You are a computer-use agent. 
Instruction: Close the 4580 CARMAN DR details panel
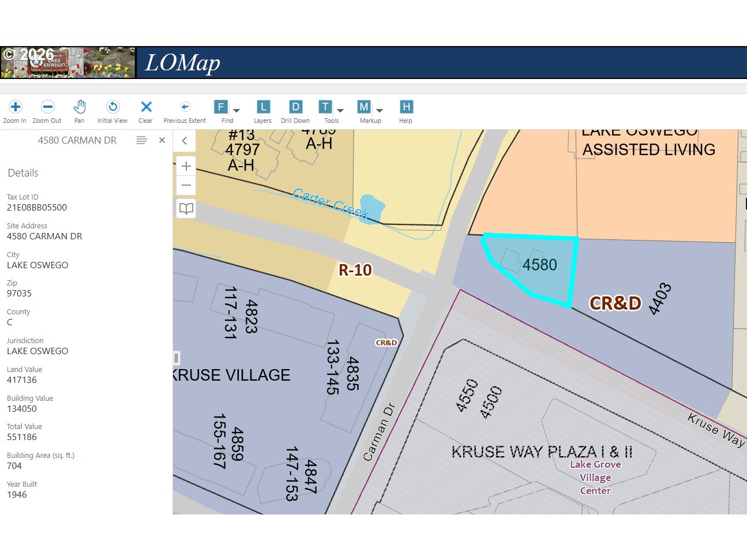pyautogui.click(x=162, y=140)
